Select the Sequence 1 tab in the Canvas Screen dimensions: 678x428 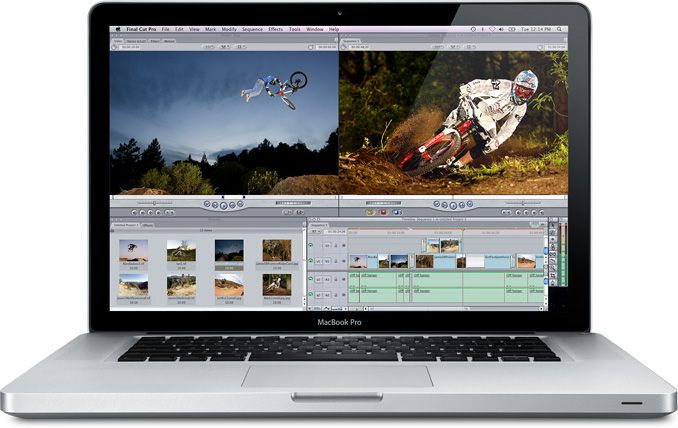tap(351, 41)
